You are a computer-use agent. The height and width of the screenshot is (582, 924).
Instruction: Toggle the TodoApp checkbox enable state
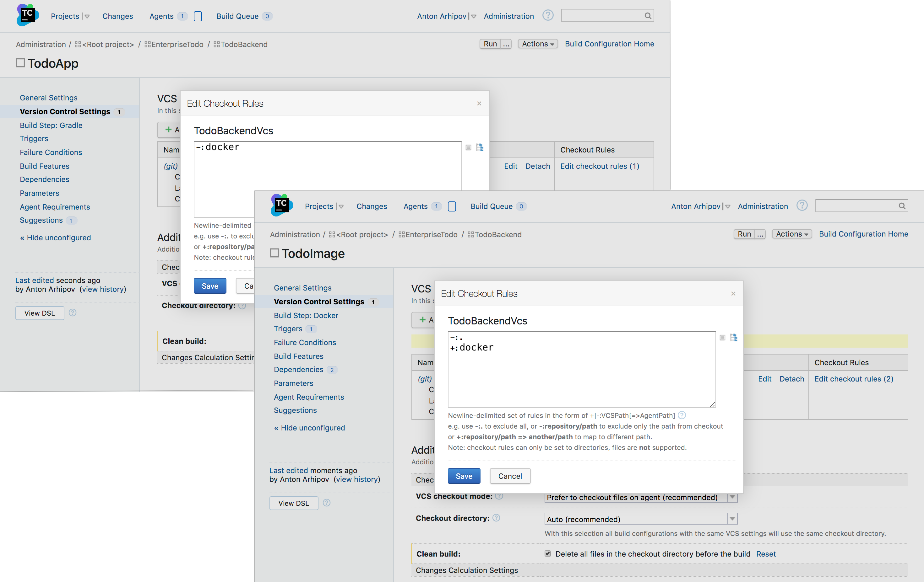click(19, 62)
